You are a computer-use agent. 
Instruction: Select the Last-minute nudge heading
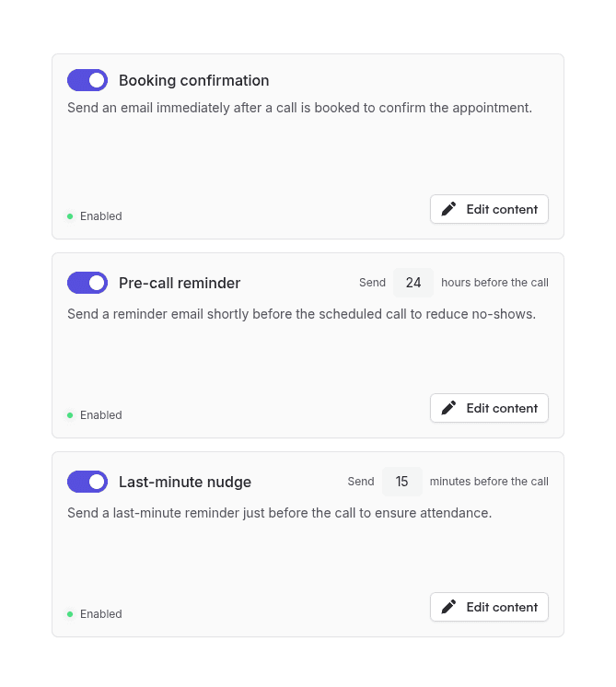click(185, 482)
